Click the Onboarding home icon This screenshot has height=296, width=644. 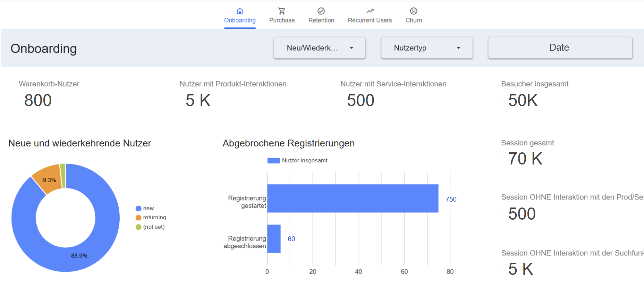pos(240,11)
